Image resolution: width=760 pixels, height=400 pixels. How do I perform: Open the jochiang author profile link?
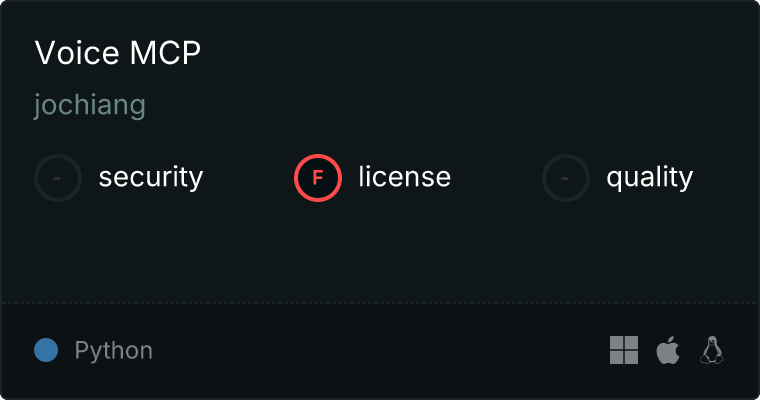pos(90,105)
